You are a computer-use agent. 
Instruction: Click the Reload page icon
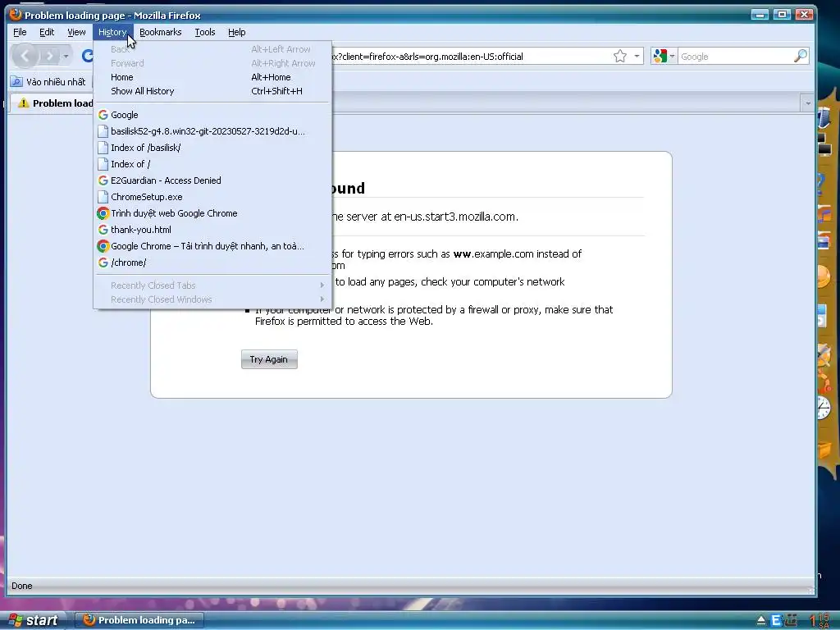pos(87,56)
